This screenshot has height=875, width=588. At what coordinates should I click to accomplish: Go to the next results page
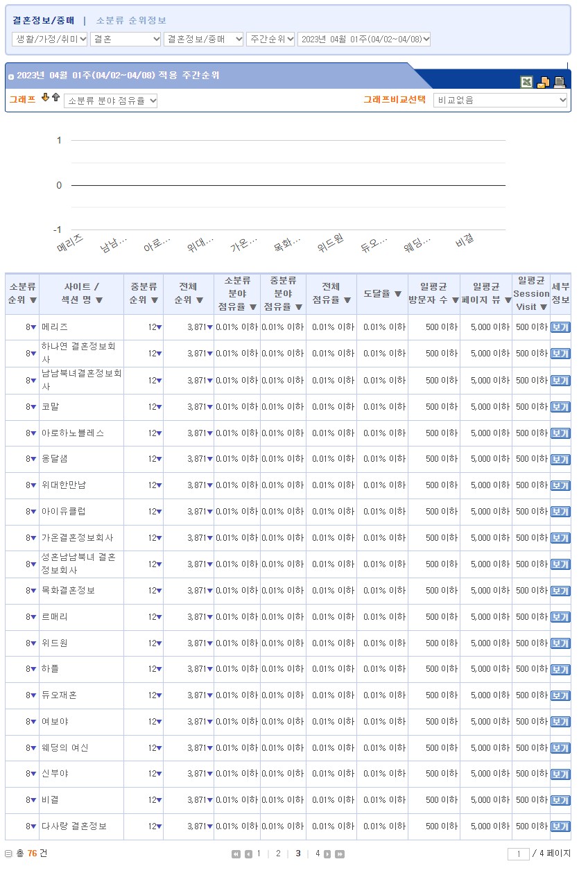tap(327, 854)
